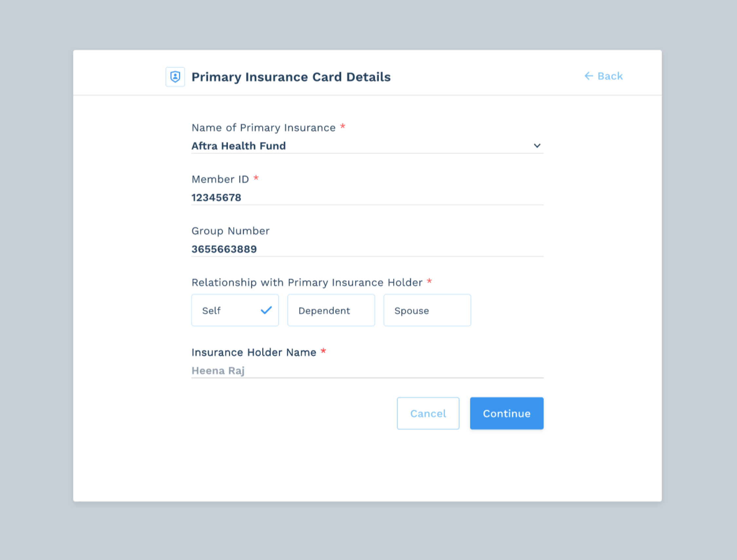Go back using the Back link
Viewport: 737px width, 560px height.
(x=610, y=76)
